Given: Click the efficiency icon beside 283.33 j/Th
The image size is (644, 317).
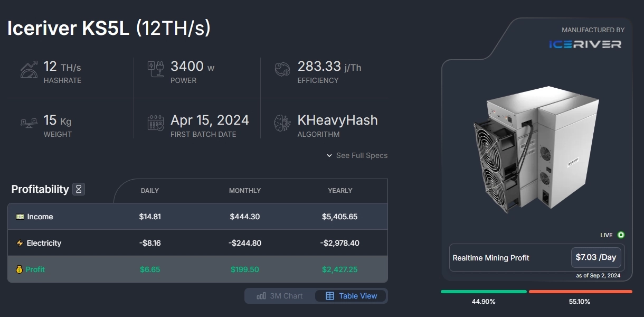Looking at the screenshot, I should (283, 70).
